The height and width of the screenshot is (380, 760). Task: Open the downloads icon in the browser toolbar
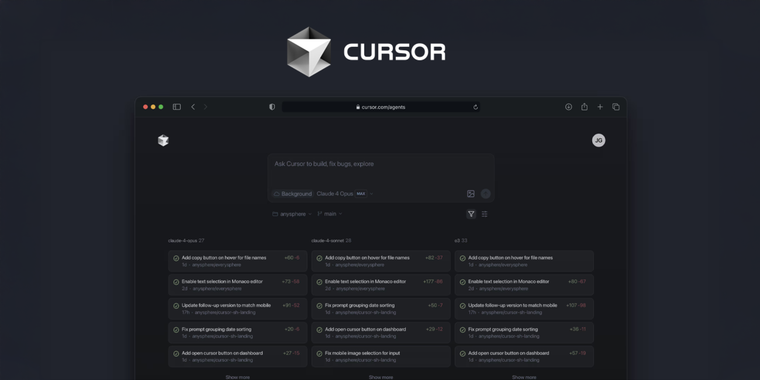(x=569, y=107)
